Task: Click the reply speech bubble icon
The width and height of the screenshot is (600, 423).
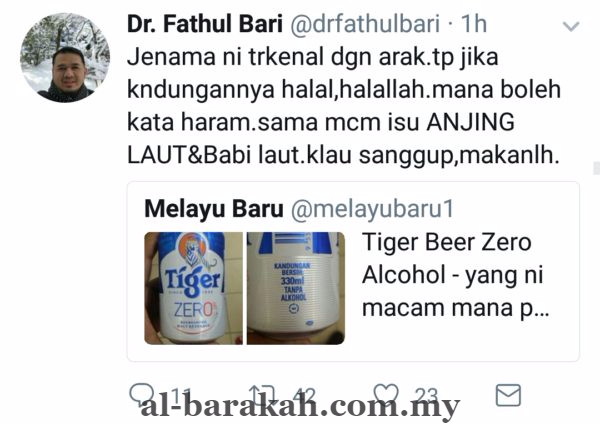Action: (x=142, y=394)
